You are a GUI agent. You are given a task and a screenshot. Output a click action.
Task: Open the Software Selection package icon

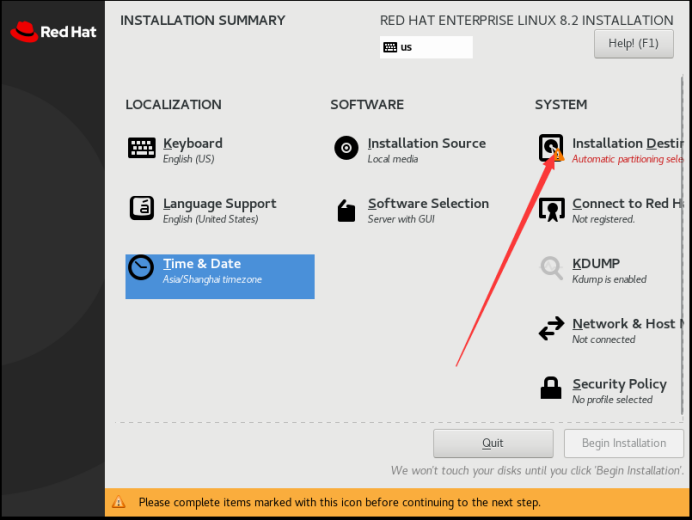point(346,211)
